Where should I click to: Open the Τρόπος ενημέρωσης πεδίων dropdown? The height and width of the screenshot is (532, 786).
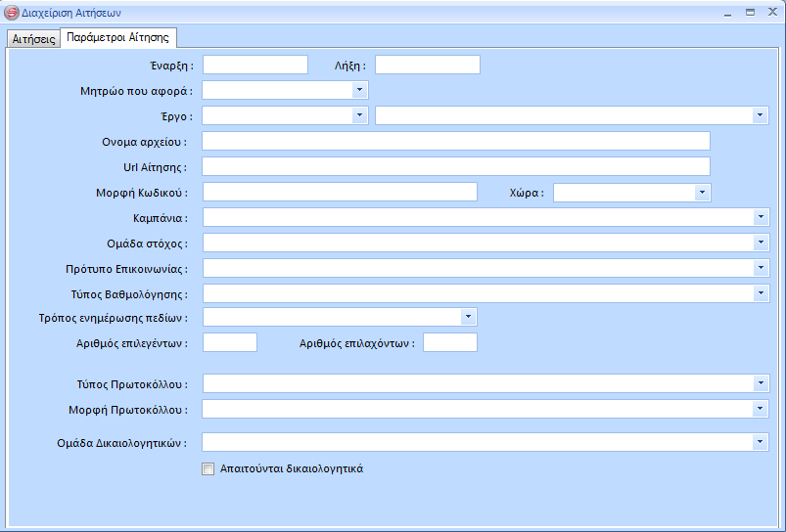468,317
